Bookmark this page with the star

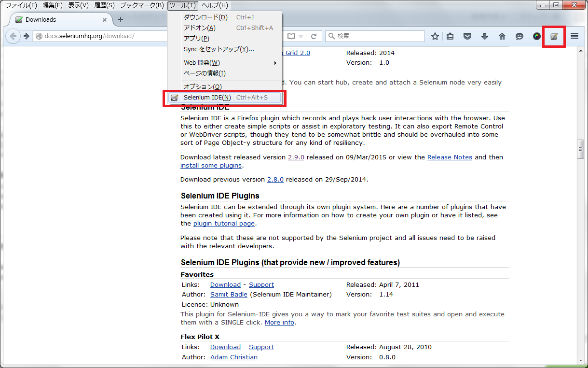(x=435, y=36)
